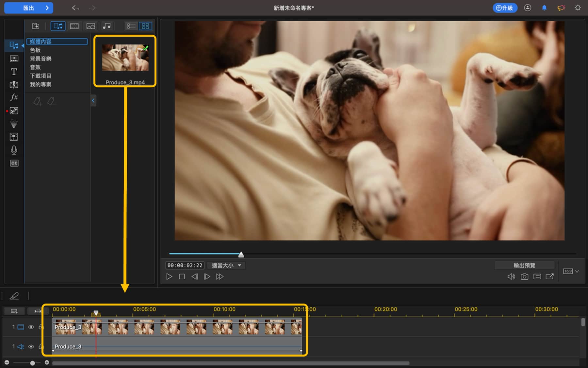Zoom out the timeline with minus
This screenshot has height=368, width=588.
[x=7, y=363]
